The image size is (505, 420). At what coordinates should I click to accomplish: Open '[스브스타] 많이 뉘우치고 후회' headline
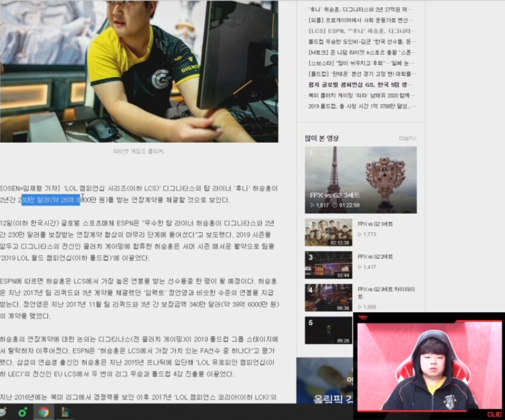[x=361, y=63]
